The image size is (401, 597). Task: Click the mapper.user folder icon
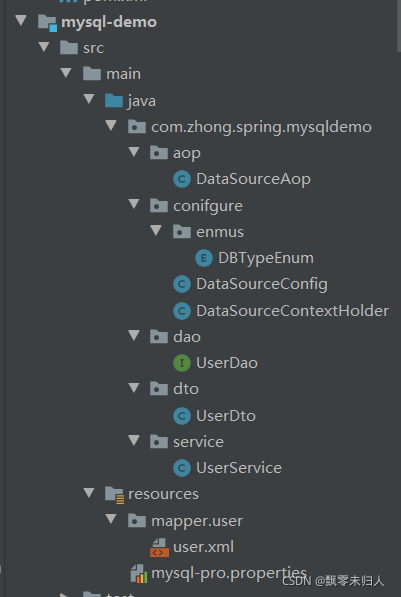click(x=137, y=520)
